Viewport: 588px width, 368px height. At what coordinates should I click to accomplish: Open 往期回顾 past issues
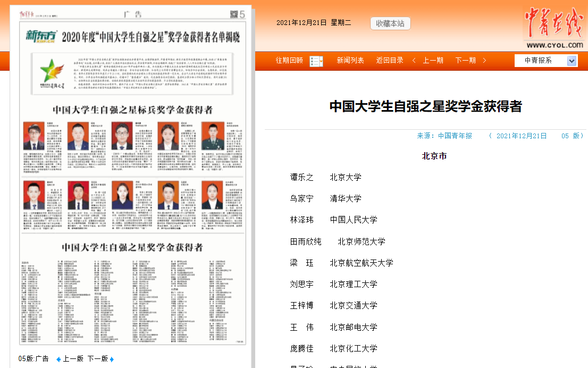(x=289, y=61)
